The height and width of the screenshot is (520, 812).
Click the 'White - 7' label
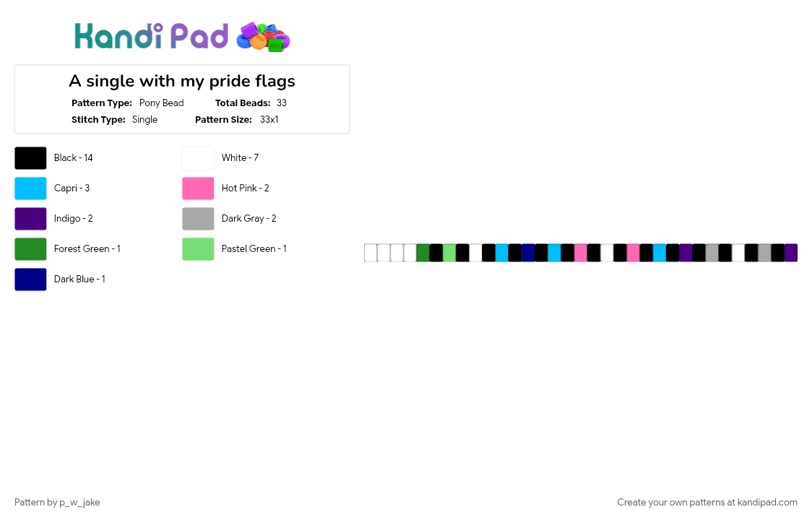[x=240, y=158]
